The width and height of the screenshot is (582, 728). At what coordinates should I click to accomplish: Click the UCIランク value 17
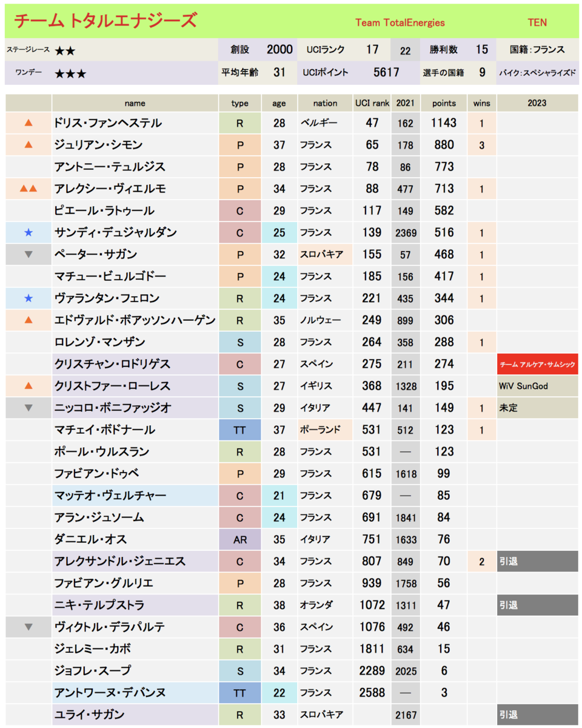tap(372, 50)
